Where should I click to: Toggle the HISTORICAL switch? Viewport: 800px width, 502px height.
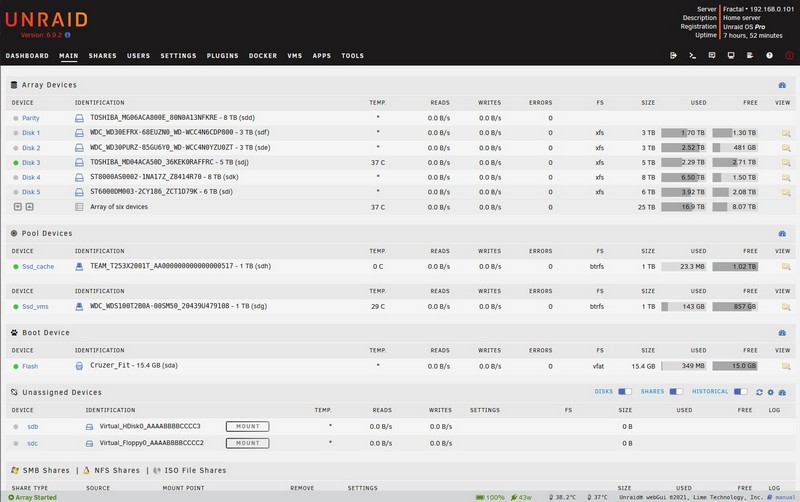click(x=741, y=392)
